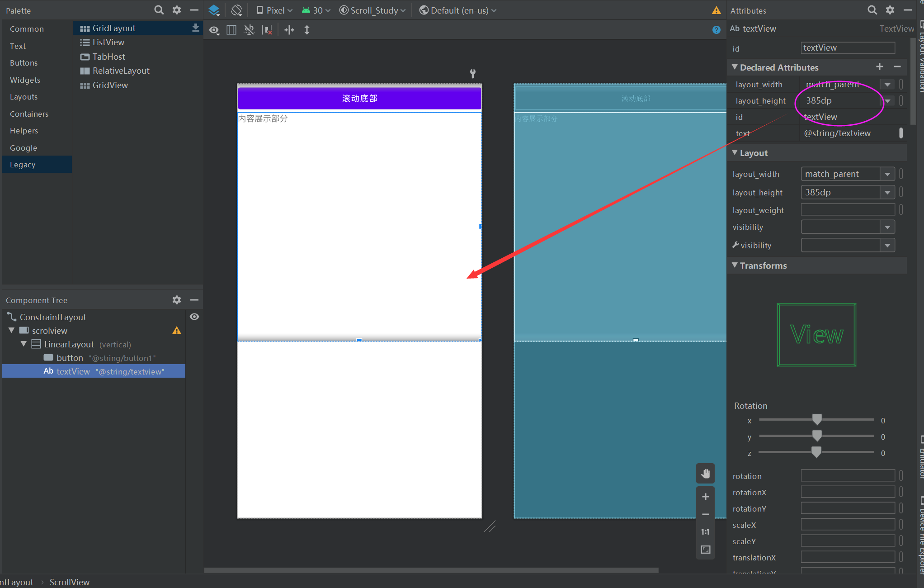
Task: Click the yellow warning triangle in toolbar
Action: [716, 10]
